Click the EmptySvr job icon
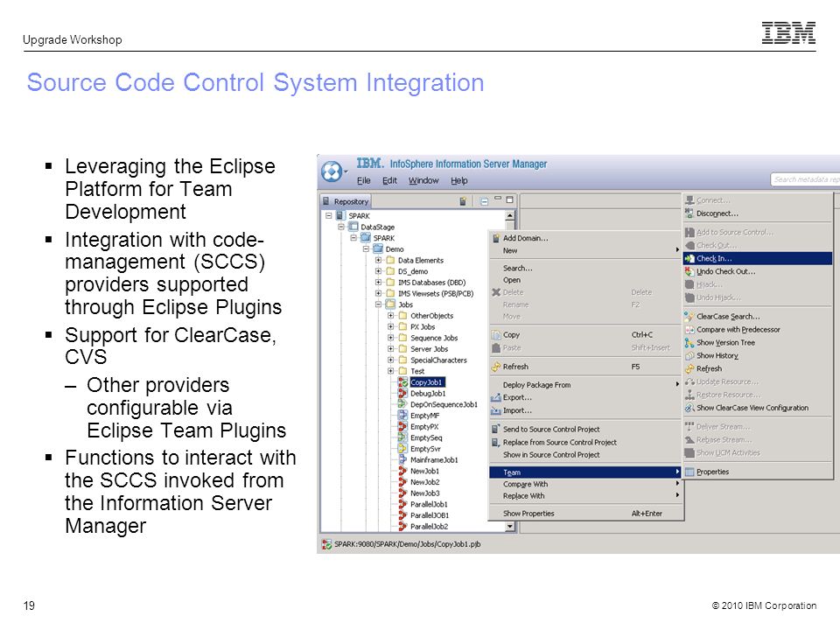The height and width of the screenshot is (630, 840). click(402, 448)
